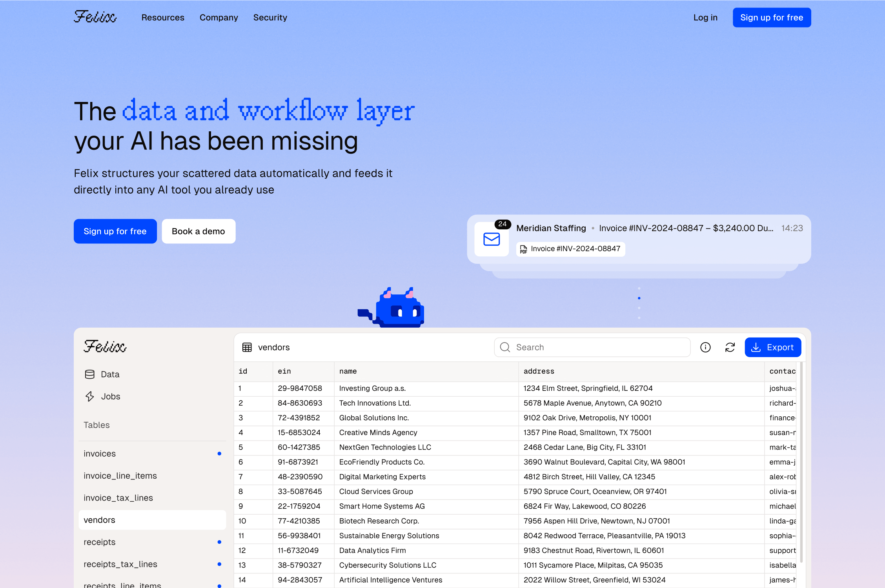This screenshot has width=885, height=588.
Task: Select the invoices table
Action: click(152, 454)
